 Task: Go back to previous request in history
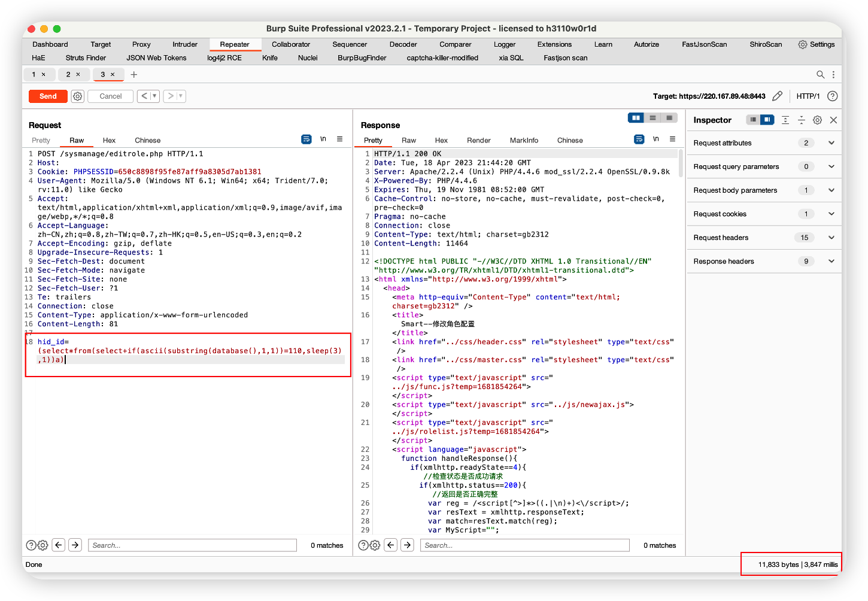144,96
